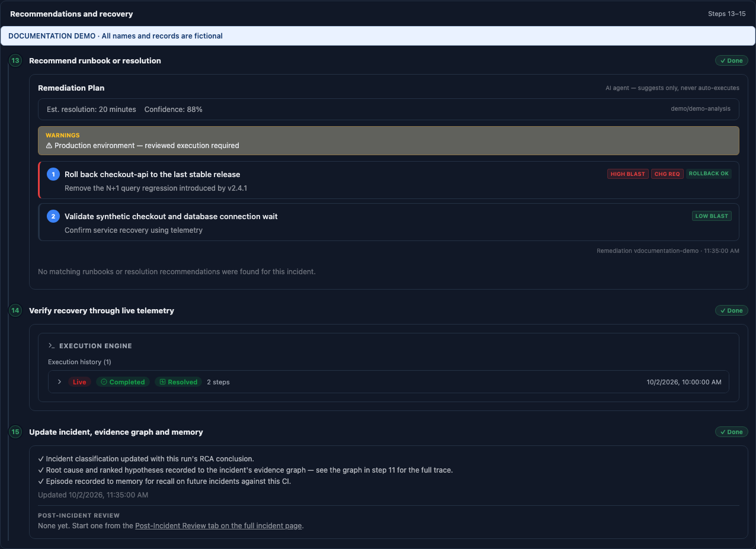Click the 'Confidence: 88%' value
Image resolution: width=756 pixels, height=549 pixels.
(174, 109)
